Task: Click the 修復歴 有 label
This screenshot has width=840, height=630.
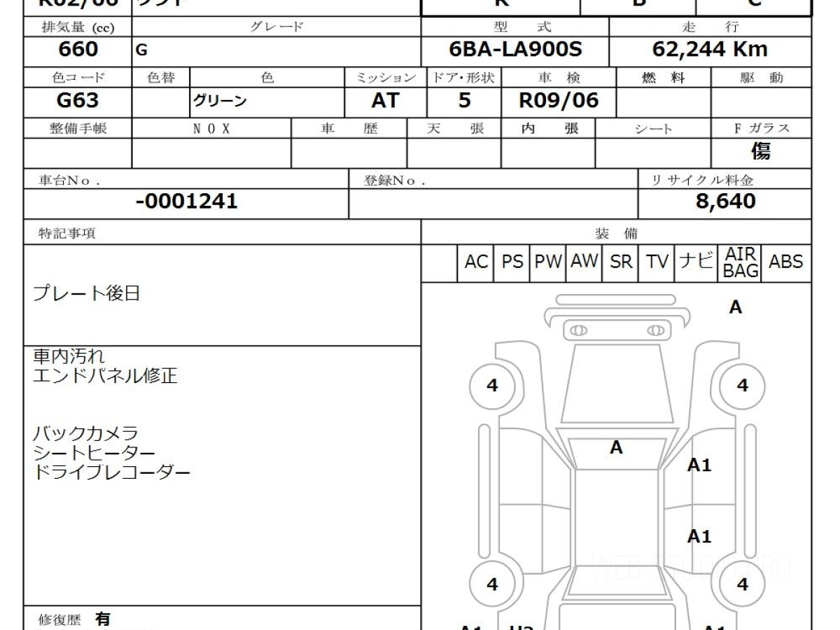Action: [74, 619]
